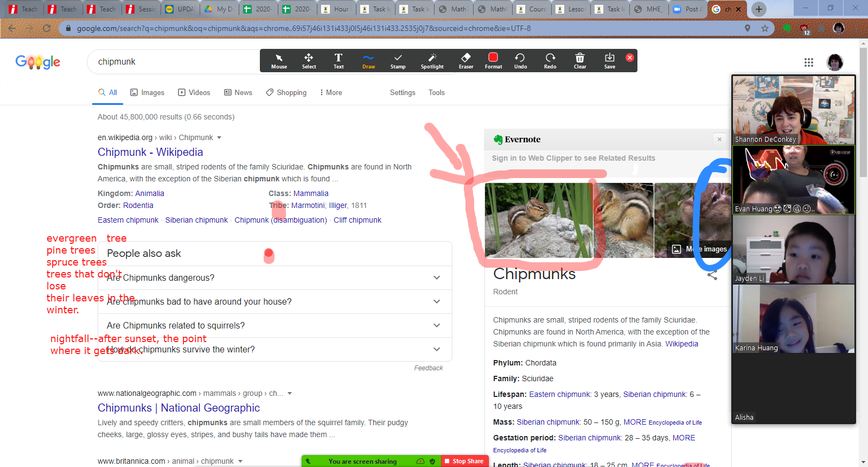Go back to previous page

(12, 28)
